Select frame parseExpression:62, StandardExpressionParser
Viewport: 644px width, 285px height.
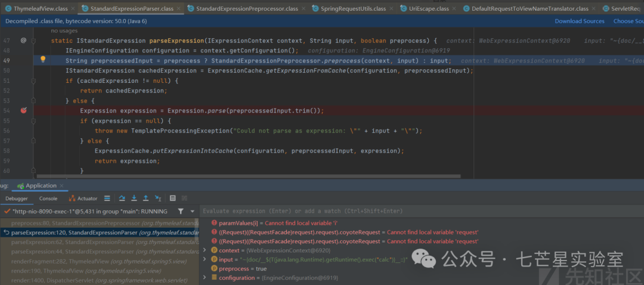pos(98,242)
